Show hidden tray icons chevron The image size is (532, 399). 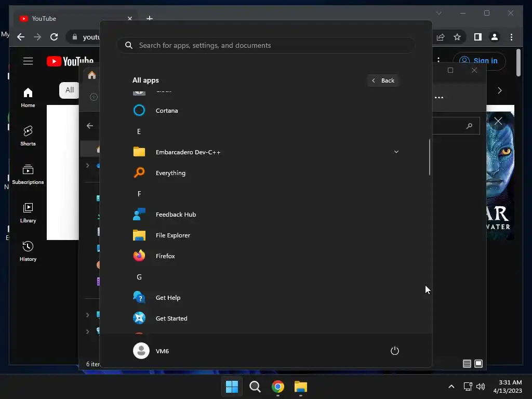451,387
